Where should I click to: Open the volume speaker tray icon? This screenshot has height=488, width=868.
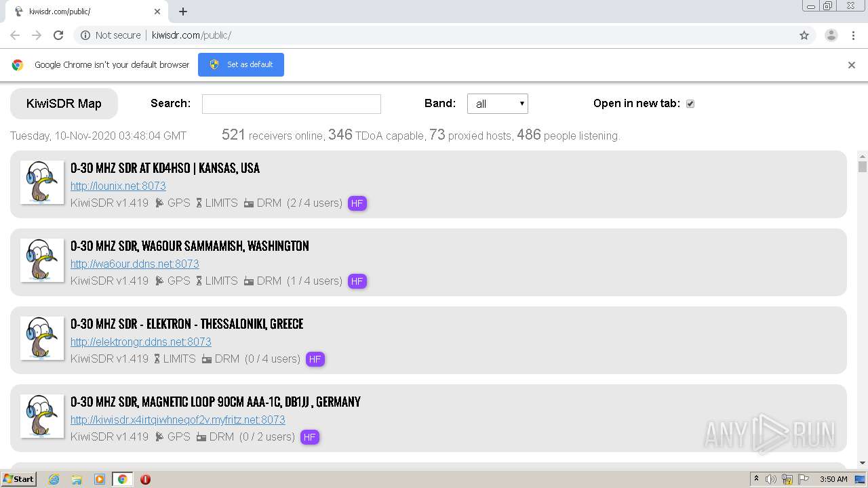771,479
